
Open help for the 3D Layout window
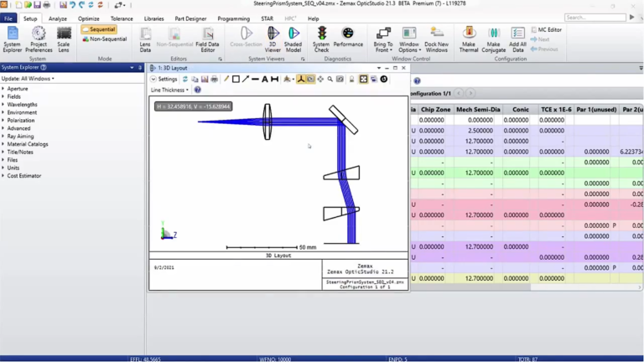[198, 90]
